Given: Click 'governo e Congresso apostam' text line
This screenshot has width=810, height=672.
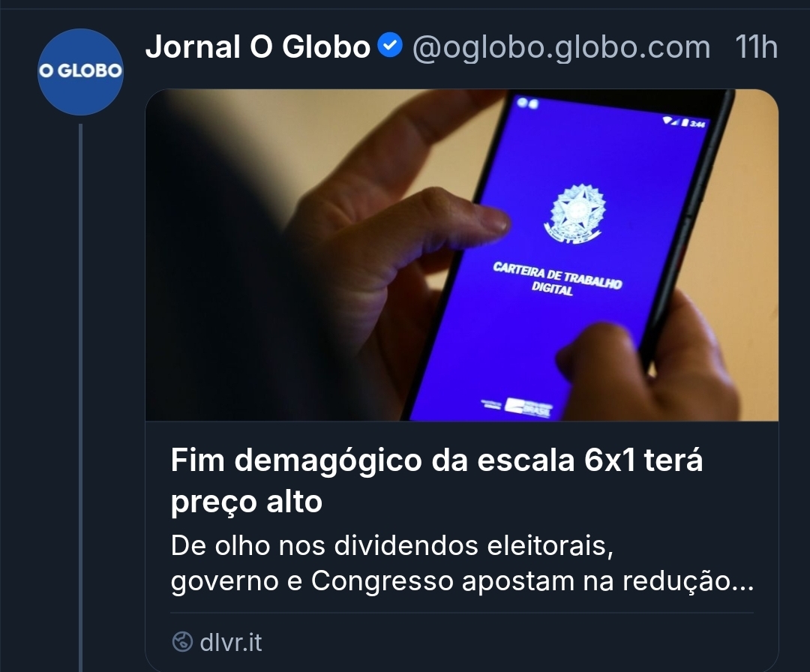Looking at the screenshot, I should point(462,580).
